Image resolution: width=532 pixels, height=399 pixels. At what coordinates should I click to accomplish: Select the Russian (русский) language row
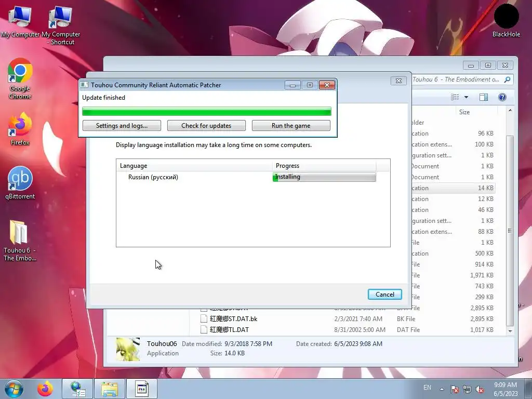(x=246, y=177)
